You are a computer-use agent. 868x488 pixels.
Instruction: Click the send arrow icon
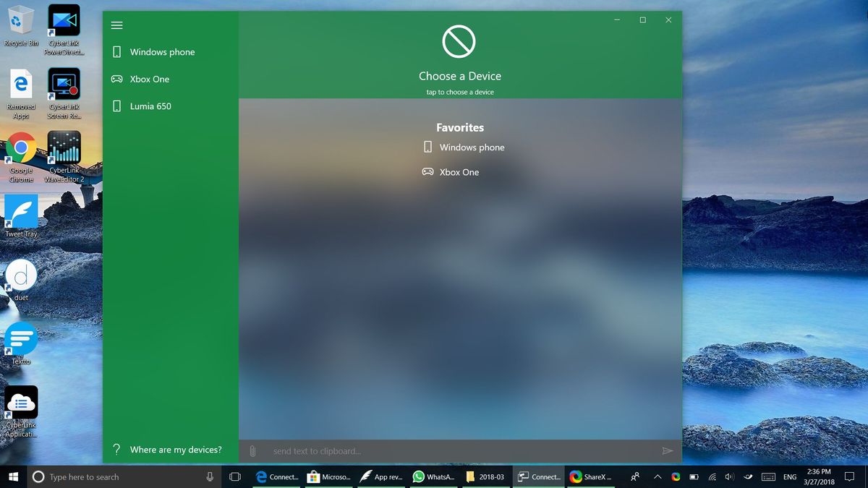click(668, 450)
